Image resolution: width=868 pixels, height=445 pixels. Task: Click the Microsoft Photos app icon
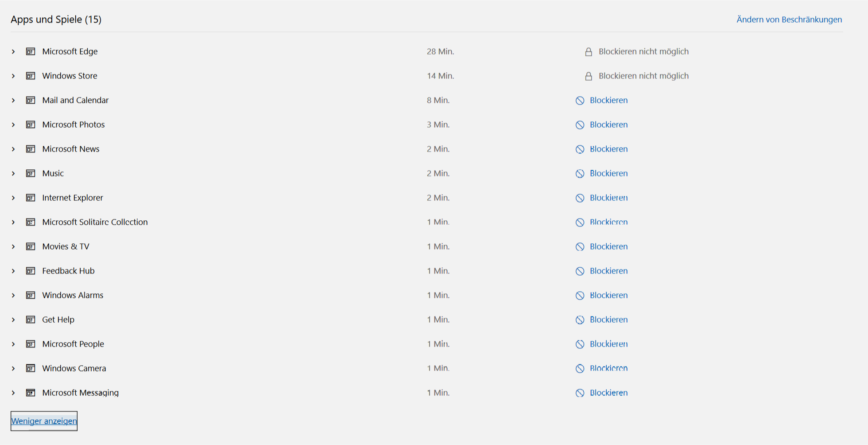click(31, 125)
